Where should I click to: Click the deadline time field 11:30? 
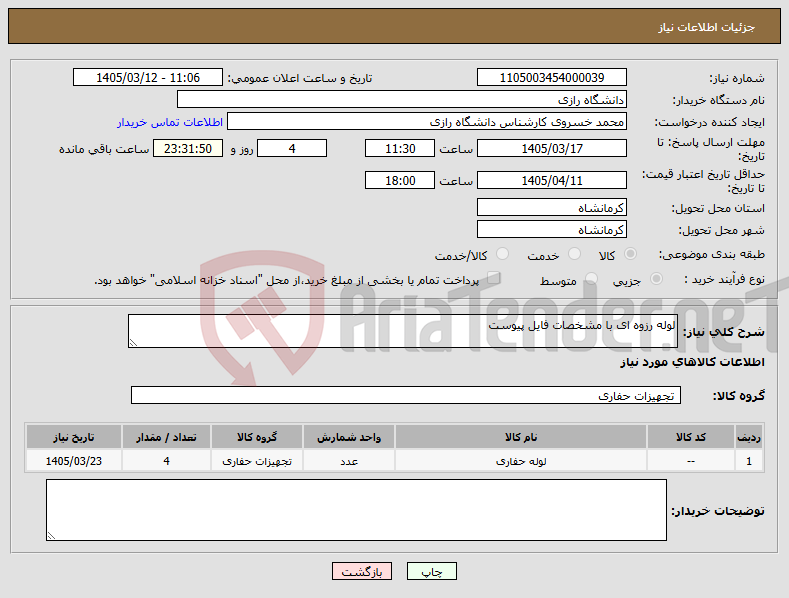[400, 148]
